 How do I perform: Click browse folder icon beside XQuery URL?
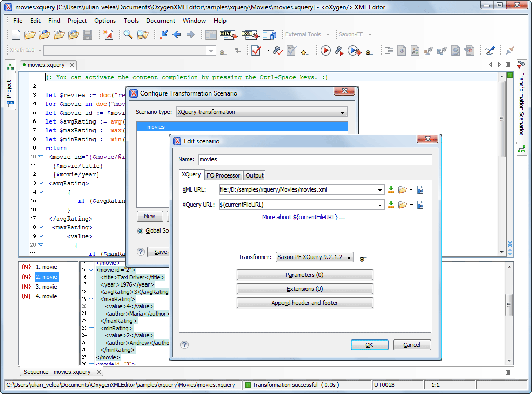click(x=403, y=205)
